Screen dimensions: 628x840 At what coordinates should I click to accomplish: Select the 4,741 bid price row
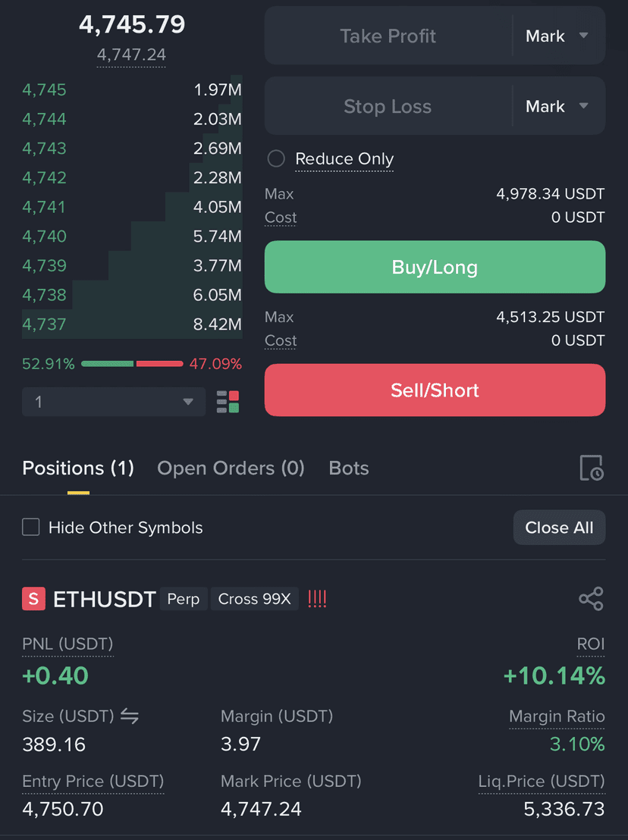click(x=132, y=207)
